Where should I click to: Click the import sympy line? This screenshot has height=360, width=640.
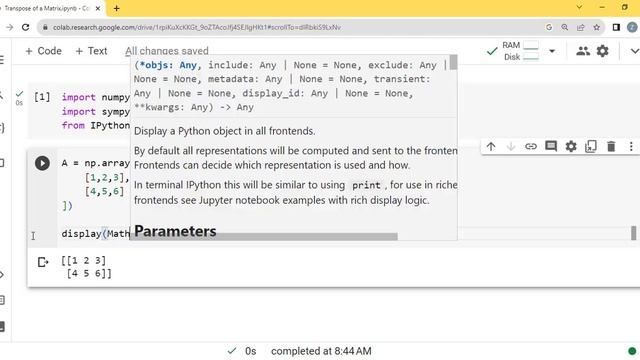click(96, 111)
